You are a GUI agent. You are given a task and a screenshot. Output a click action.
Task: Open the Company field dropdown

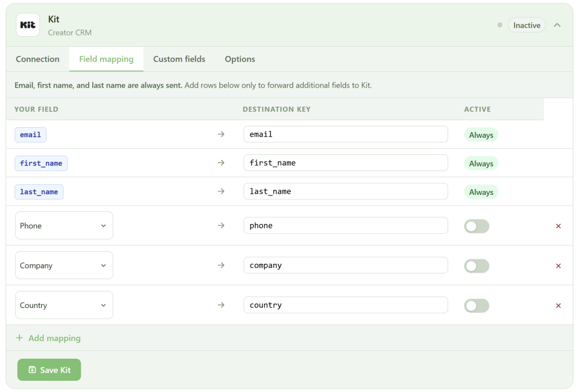coord(64,265)
